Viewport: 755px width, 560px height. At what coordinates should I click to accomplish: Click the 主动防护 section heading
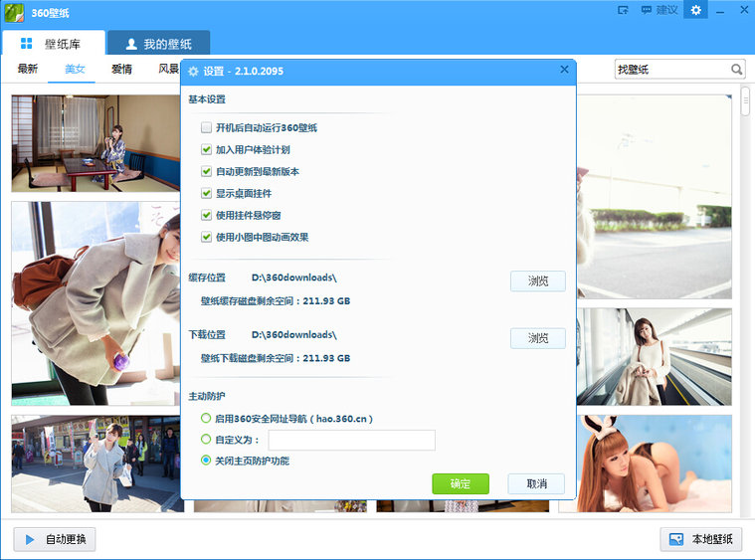coord(207,396)
